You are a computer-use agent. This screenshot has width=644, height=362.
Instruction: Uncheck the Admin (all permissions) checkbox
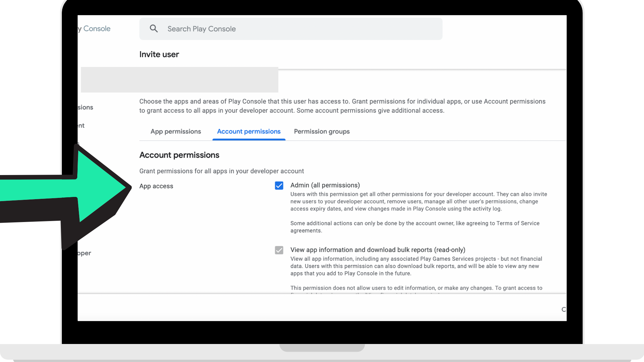(x=279, y=186)
